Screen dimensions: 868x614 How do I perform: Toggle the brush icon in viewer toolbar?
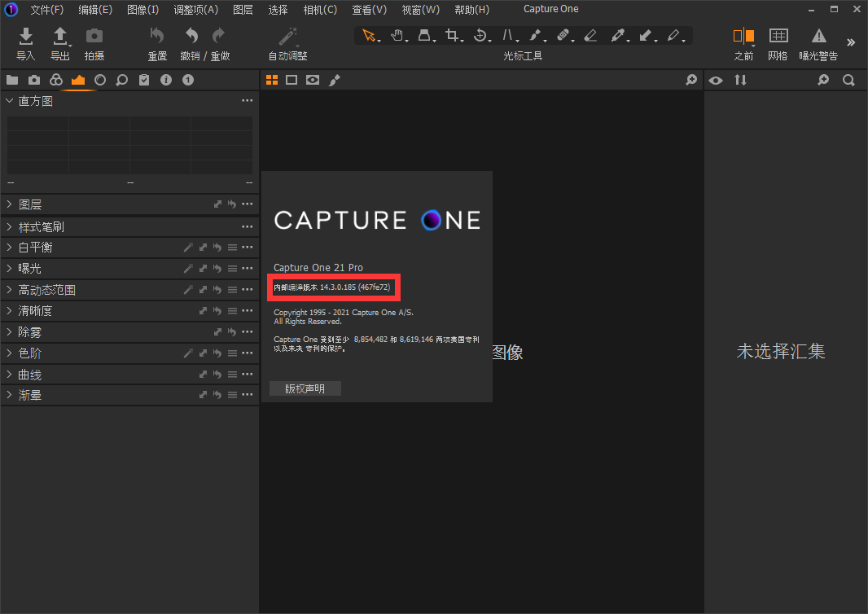pyautogui.click(x=335, y=81)
